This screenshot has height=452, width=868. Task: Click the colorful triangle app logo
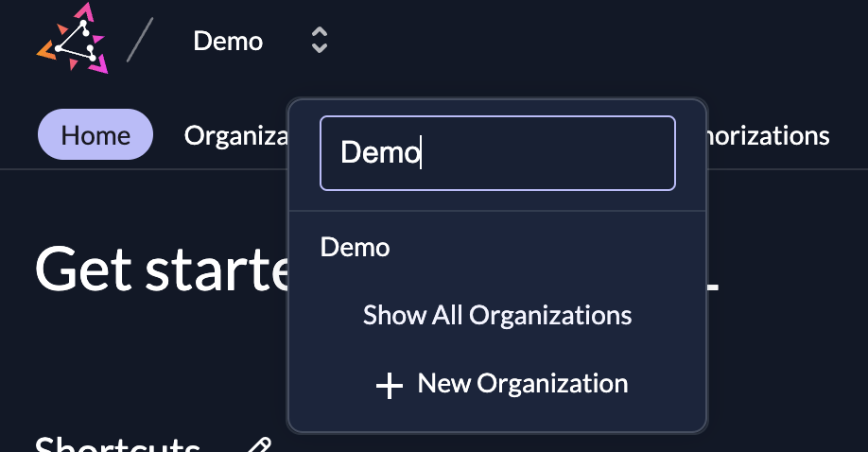coord(73,39)
